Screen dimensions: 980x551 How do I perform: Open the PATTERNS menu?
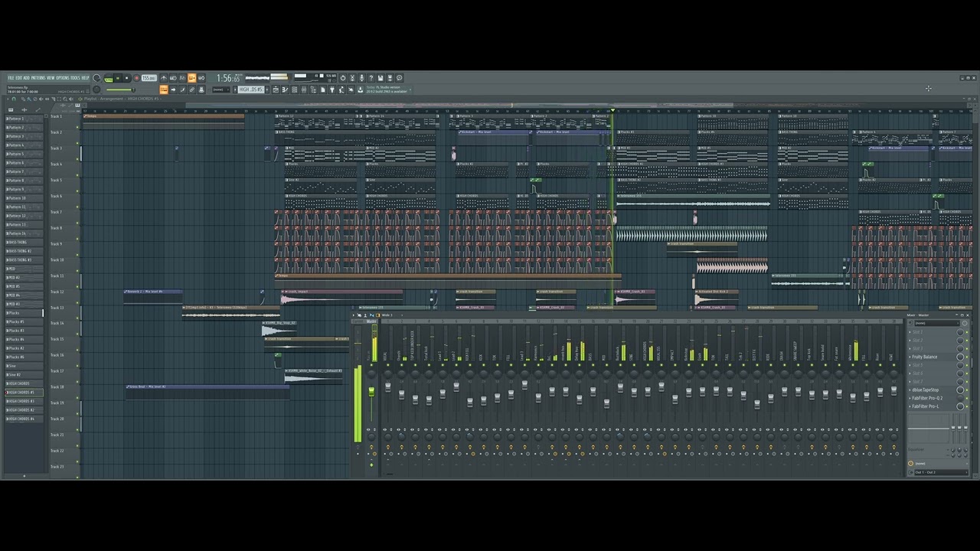click(38, 77)
